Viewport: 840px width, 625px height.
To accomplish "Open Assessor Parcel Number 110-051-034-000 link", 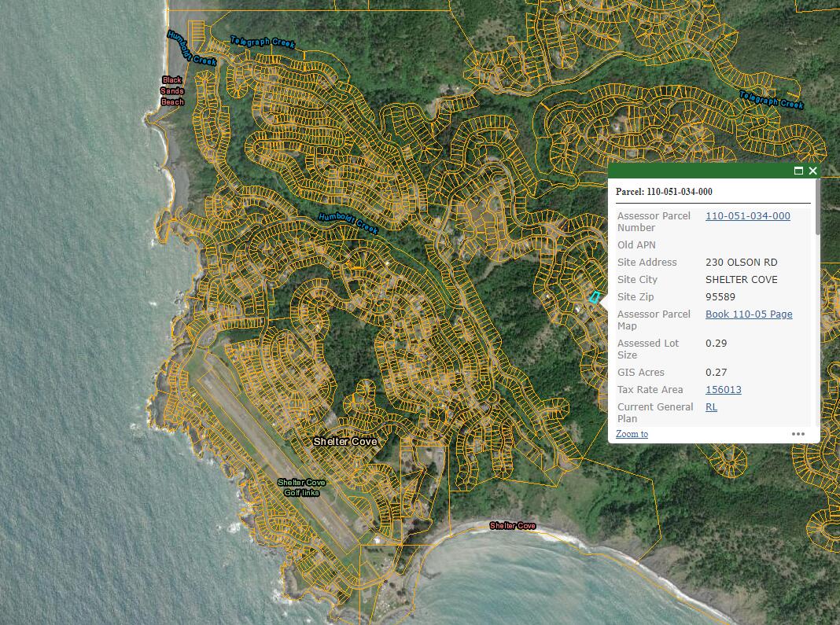I will pyautogui.click(x=747, y=216).
